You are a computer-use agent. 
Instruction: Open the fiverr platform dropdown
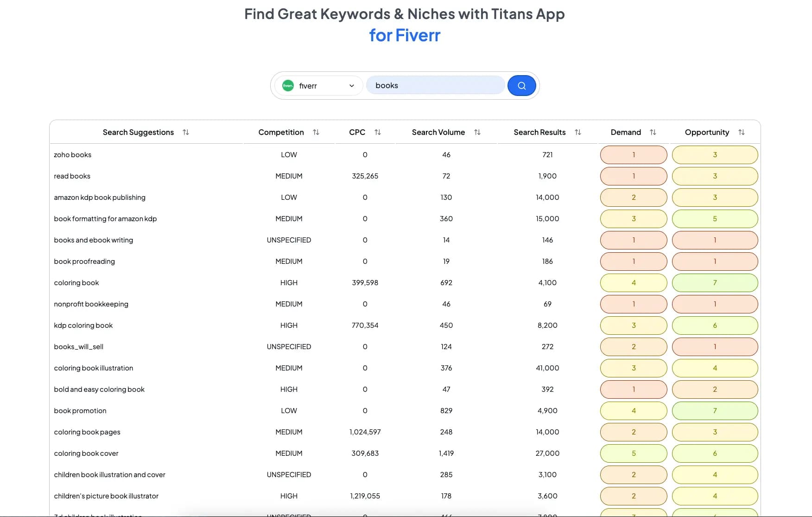318,86
